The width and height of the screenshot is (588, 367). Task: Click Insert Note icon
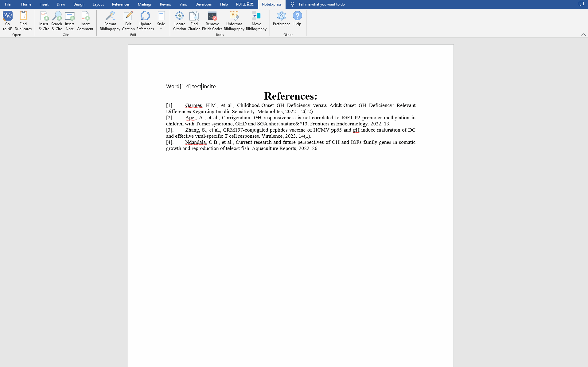tap(70, 21)
